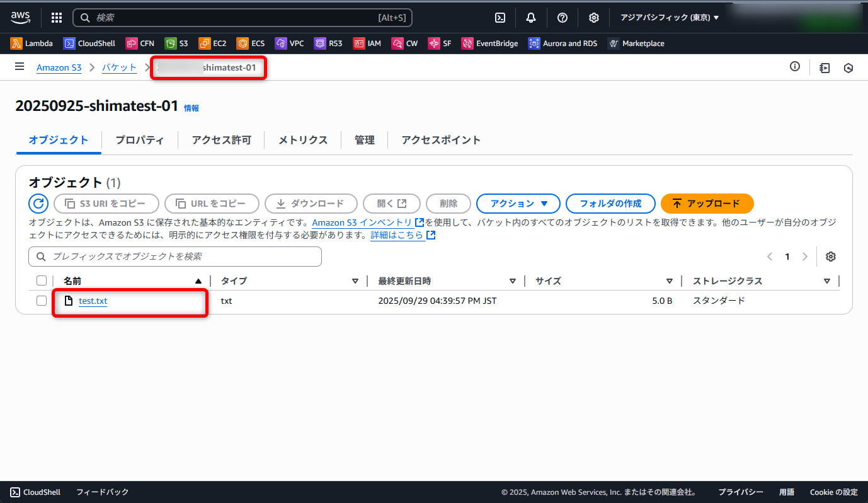Open the EC2 service shortcut

pos(212,43)
